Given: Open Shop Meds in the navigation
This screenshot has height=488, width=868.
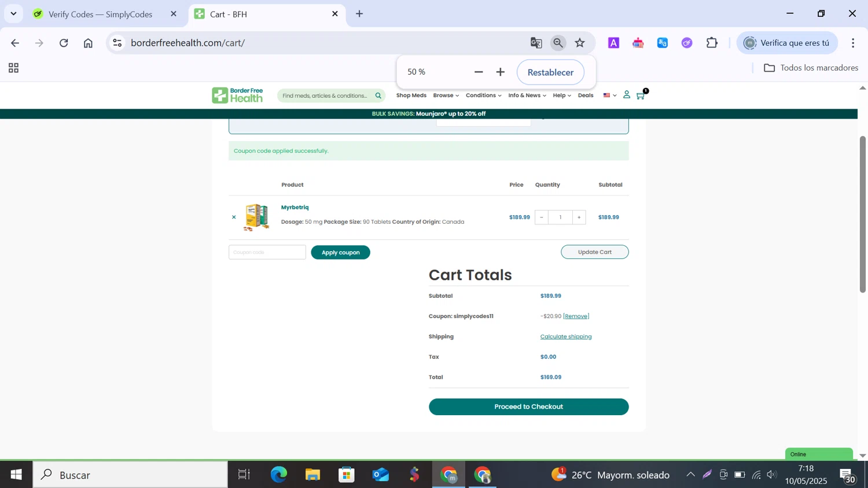Looking at the screenshot, I should pyautogui.click(x=411, y=95).
